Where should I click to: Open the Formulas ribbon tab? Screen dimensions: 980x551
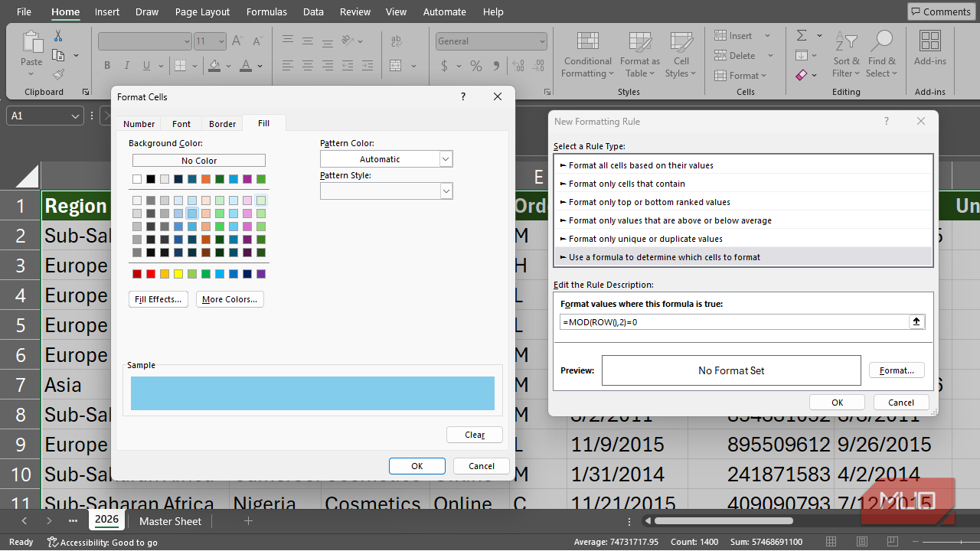(266, 11)
